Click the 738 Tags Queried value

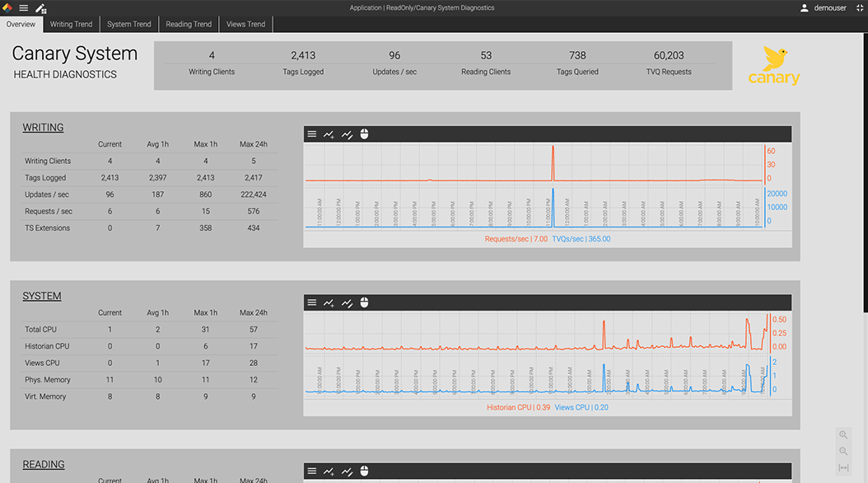577,55
